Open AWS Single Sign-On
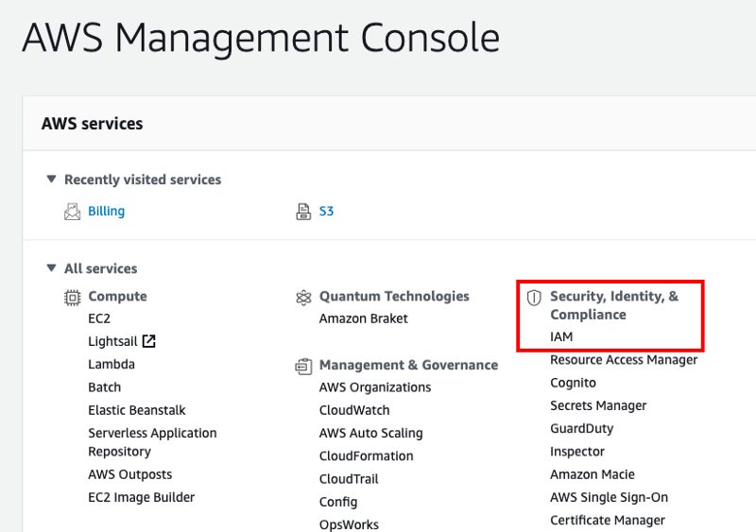 click(x=610, y=497)
